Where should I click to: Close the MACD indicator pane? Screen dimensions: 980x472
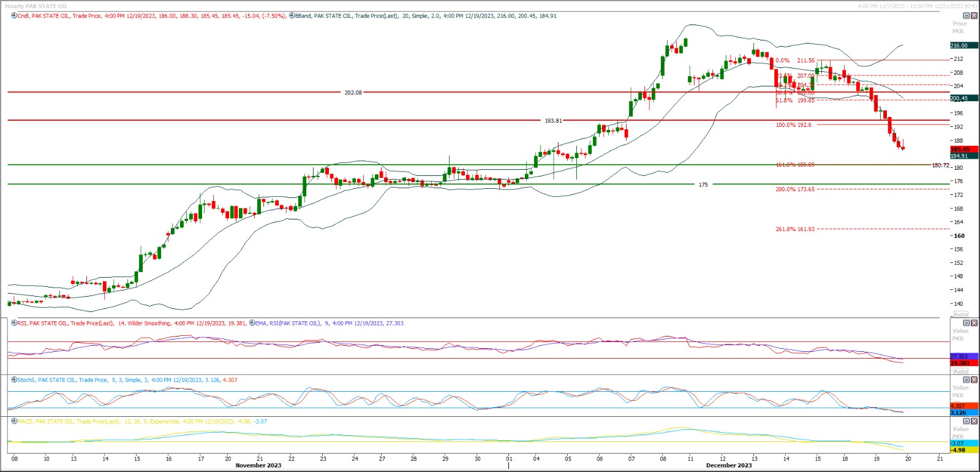click(974, 422)
